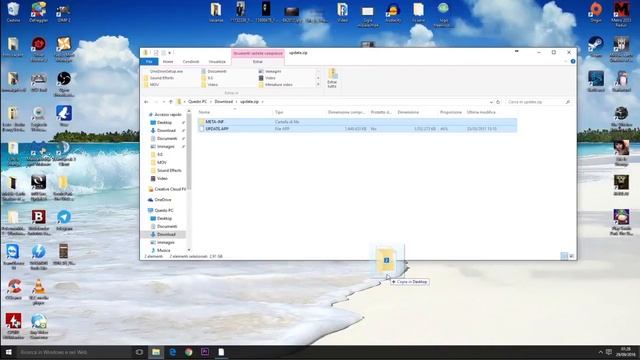Open the Home ribbon tab
640x360 pixels.
coord(168,62)
